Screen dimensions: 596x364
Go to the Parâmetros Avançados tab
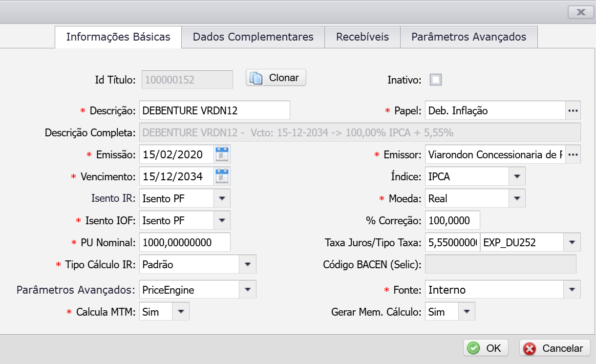tap(468, 37)
